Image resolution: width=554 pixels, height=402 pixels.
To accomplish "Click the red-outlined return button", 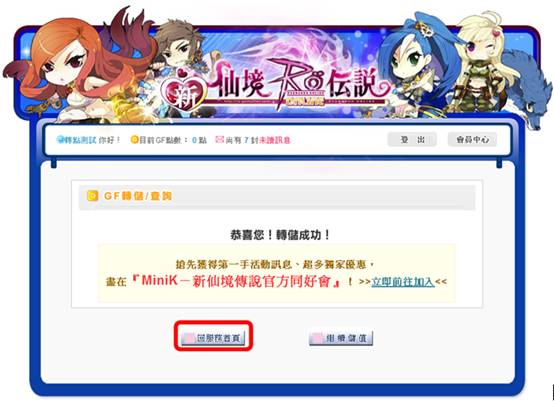I will coord(213,338).
